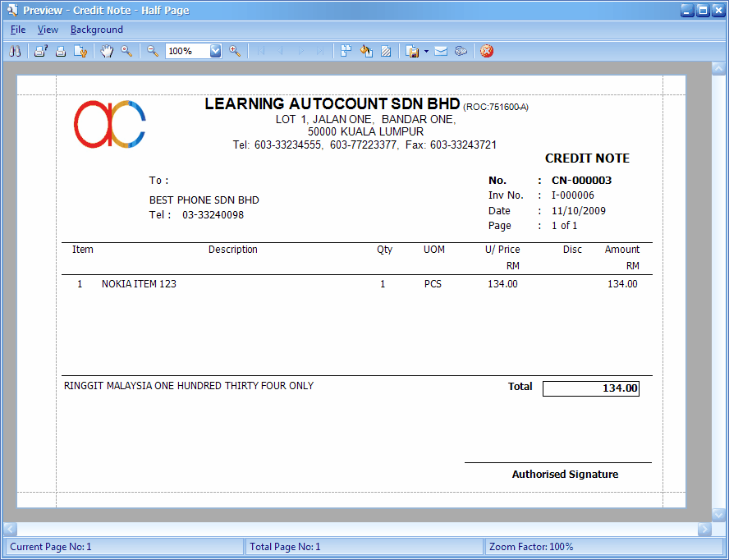Click the Zoom Out magnifier icon

pos(153,51)
